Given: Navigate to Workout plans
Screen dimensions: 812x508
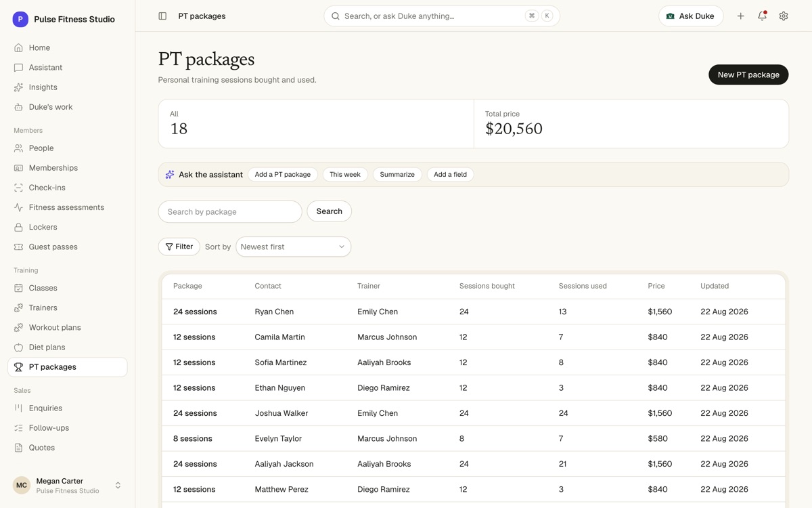Looking at the screenshot, I should tap(67, 327).
